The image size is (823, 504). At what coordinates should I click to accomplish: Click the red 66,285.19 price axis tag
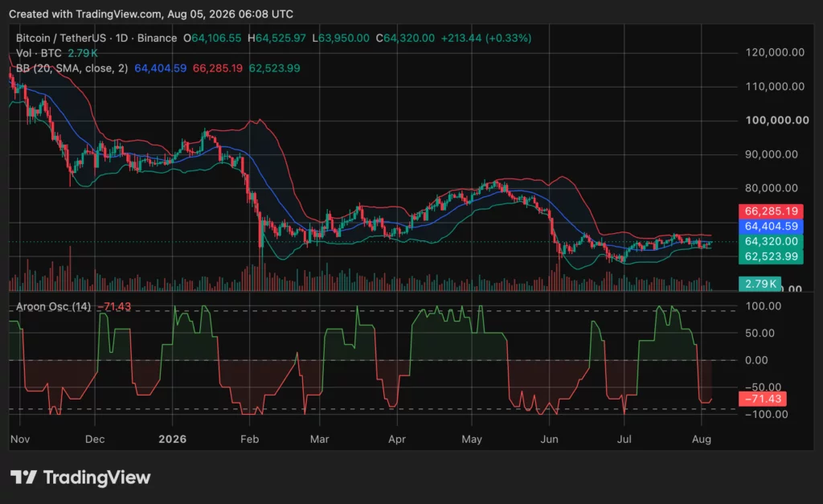pos(771,211)
